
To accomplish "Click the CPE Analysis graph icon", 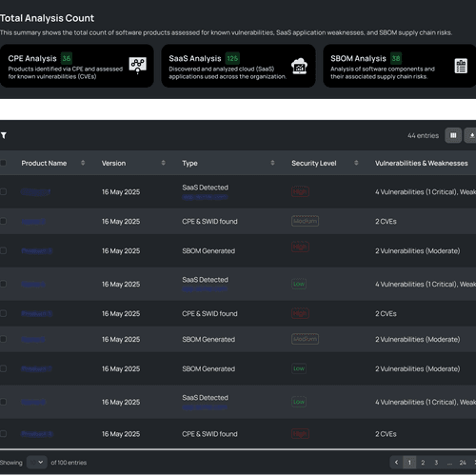I will coord(137,66).
